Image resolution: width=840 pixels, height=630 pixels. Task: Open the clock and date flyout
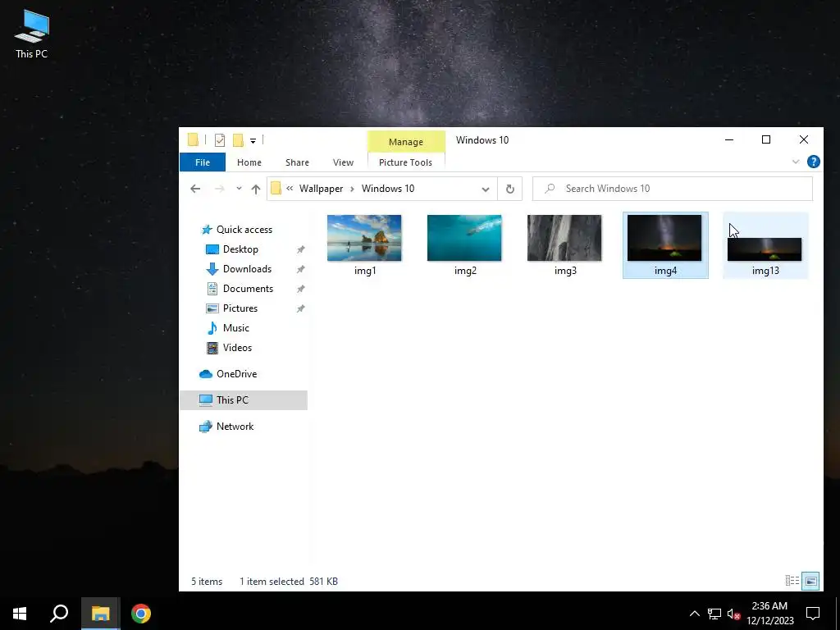769,614
